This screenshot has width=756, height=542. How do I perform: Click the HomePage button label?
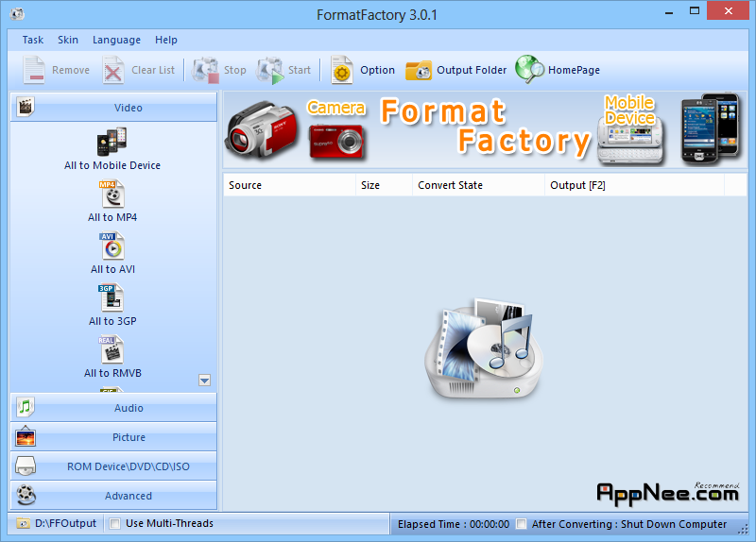[574, 70]
